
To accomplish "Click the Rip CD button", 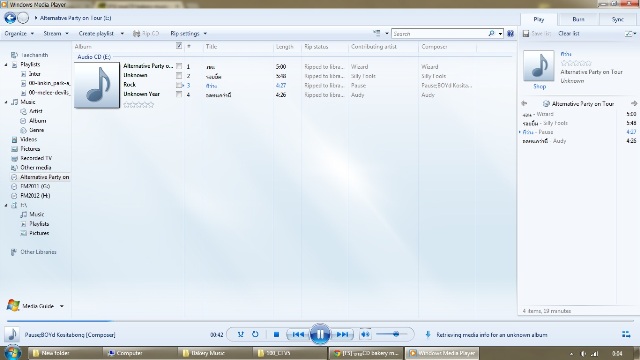I will [x=146, y=33].
